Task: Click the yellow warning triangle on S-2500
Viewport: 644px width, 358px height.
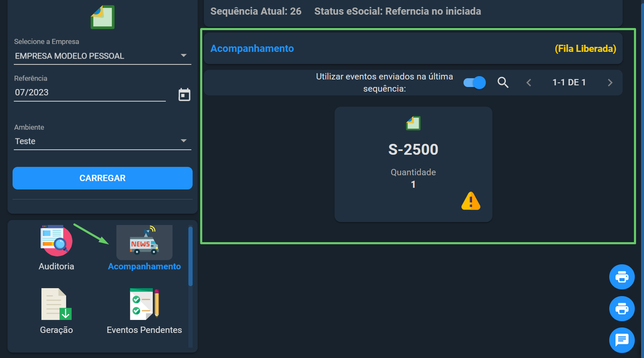Action: tap(471, 201)
